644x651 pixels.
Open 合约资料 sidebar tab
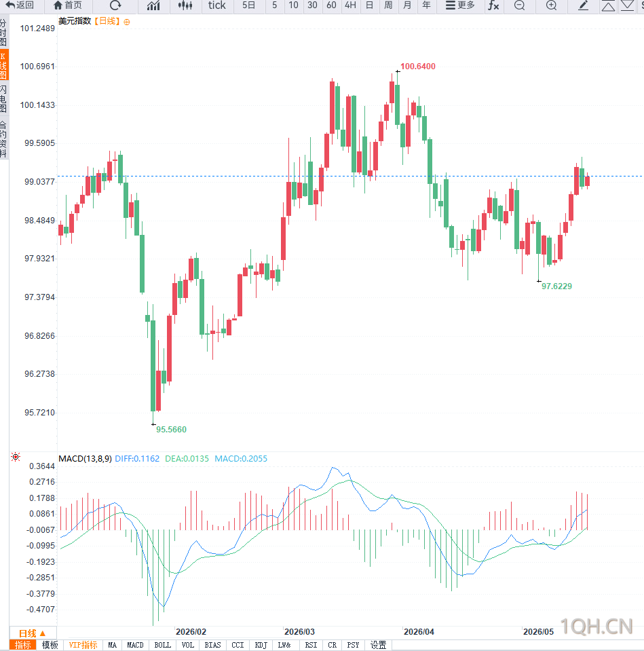4,139
